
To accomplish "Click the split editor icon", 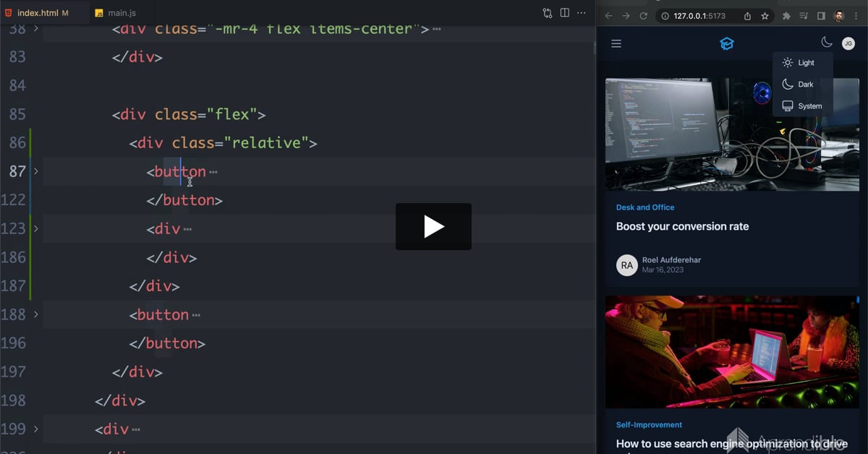I will pos(565,13).
